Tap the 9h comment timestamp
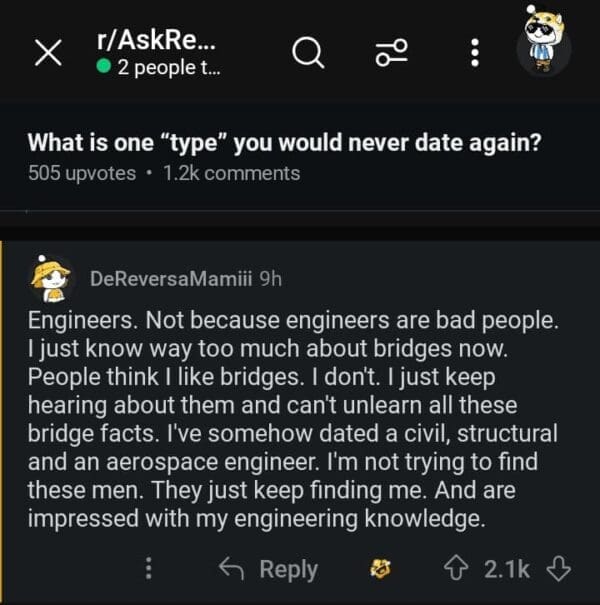Screen dimensions: 600x605 270,279
